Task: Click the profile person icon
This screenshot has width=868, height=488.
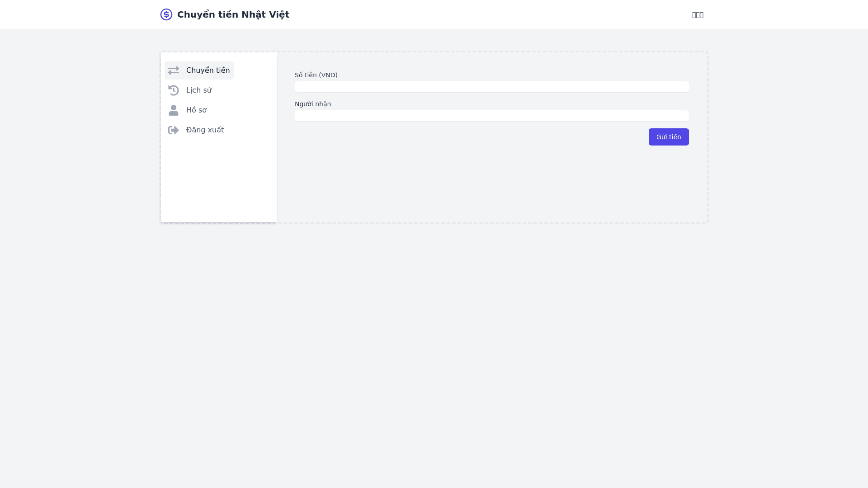Action: click(174, 110)
